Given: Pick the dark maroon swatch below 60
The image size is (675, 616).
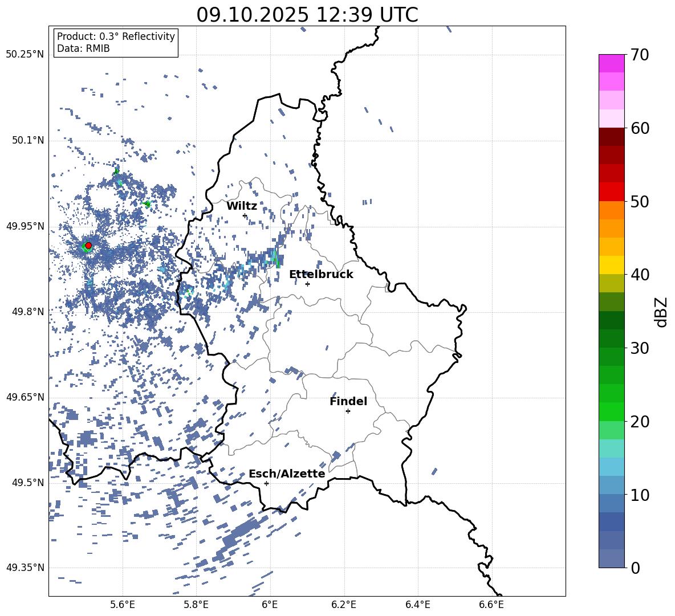Looking at the screenshot, I should click(x=612, y=137).
